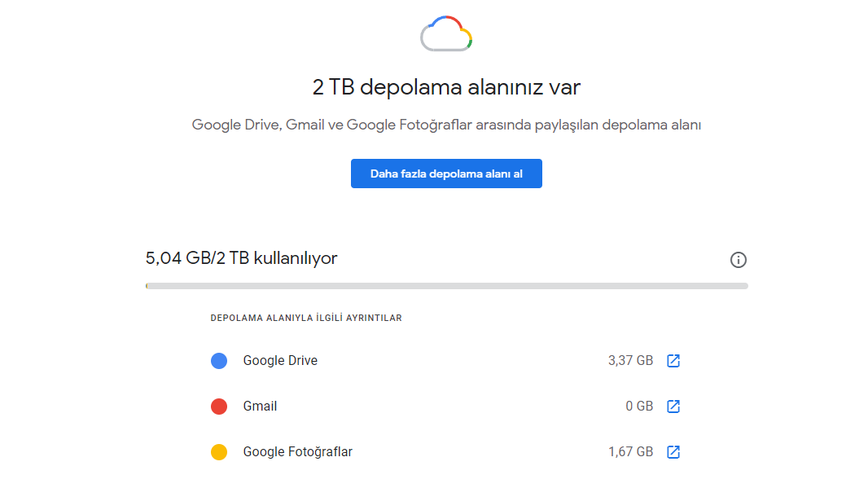This screenshot has width=868, height=488.
Task: Open Google Fotoğraflar external link icon
Action: coord(673,452)
